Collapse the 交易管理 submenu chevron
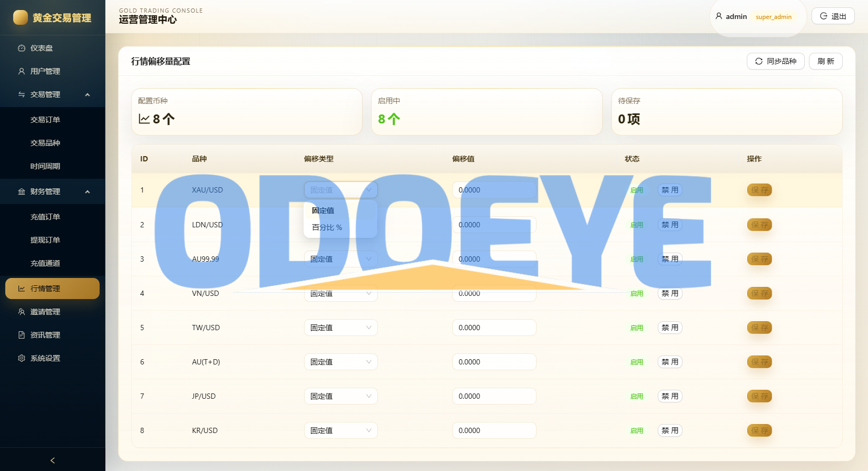Screen dimensions: 868x471 [87, 94]
